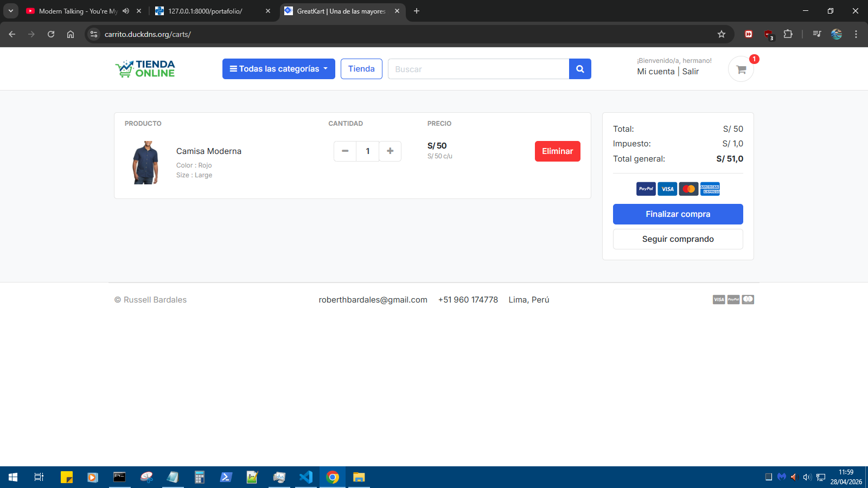Click the American Express payment icon

tap(710, 189)
